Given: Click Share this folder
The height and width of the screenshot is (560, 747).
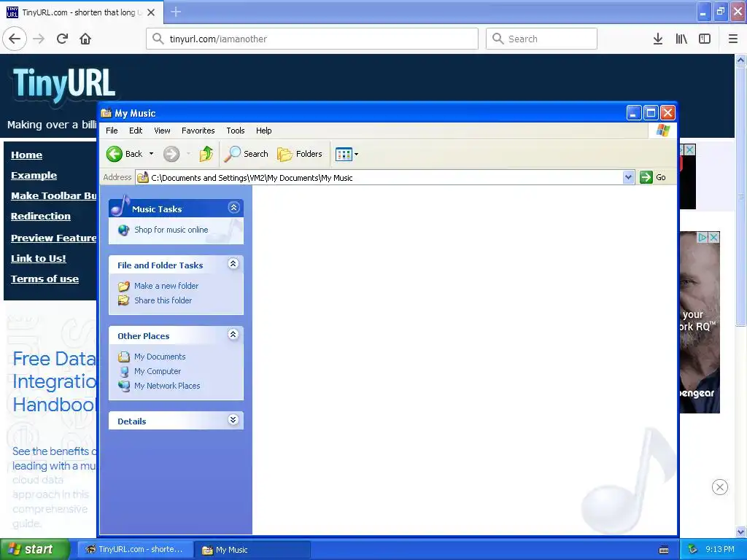Looking at the screenshot, I should pyautogui.click(x=163, y=300).
